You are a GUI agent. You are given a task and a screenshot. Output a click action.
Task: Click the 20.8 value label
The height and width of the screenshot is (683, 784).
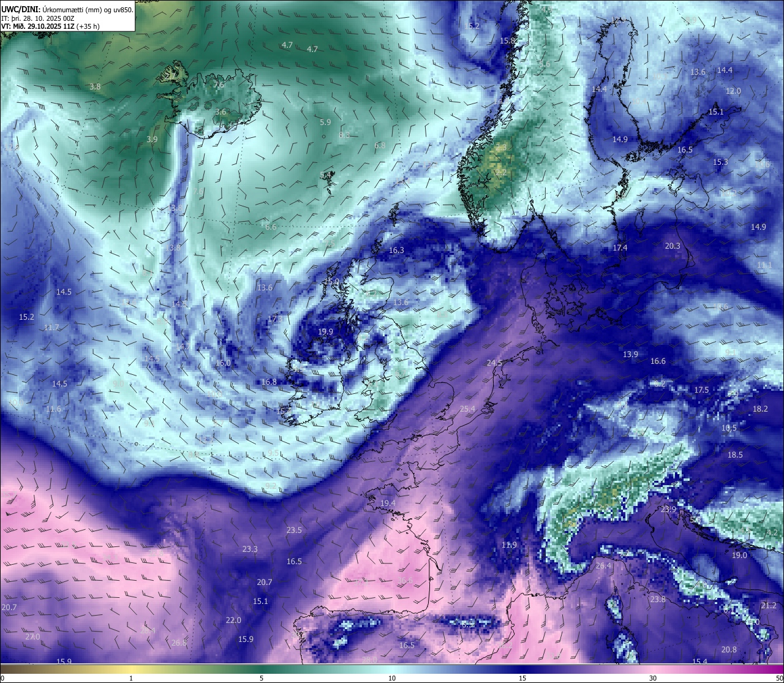click(x=729, y=649)
